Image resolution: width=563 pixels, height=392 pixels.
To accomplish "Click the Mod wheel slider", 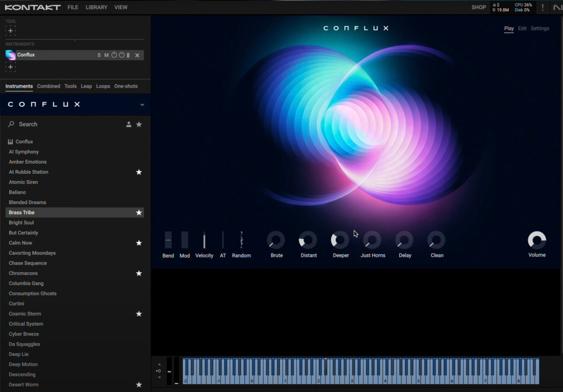I will point(184,240).
